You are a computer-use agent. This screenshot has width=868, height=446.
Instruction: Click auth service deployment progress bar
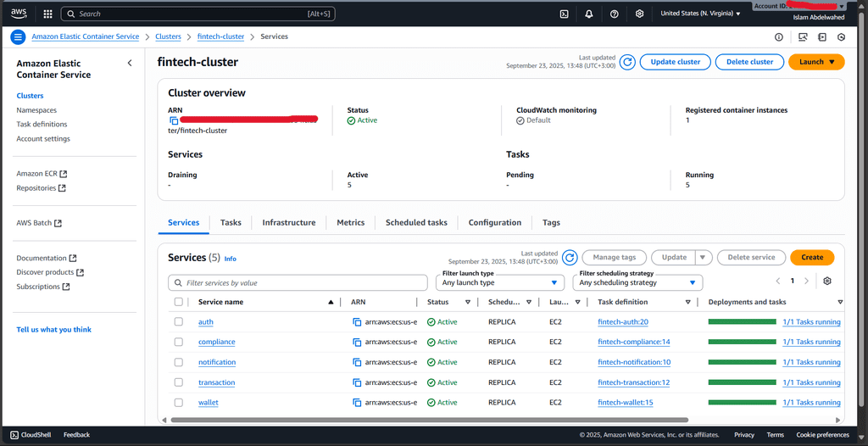point(743,321)
